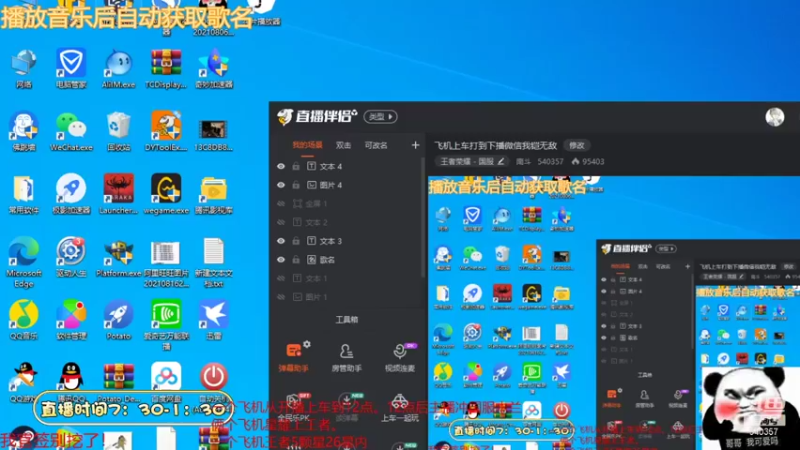Screen dimensions: 800x450
Task: Open the red power shutdown shortcut icon
Action: [x=213, y=378]
